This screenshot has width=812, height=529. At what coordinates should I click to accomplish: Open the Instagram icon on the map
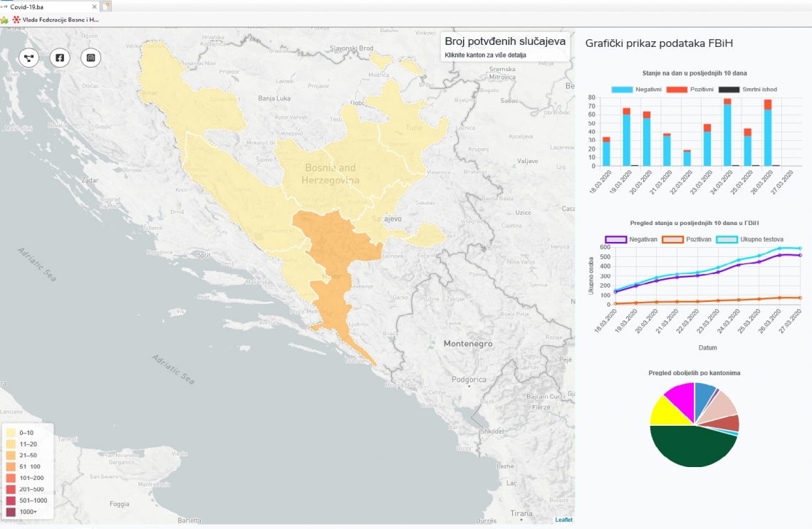click(90, 58)
